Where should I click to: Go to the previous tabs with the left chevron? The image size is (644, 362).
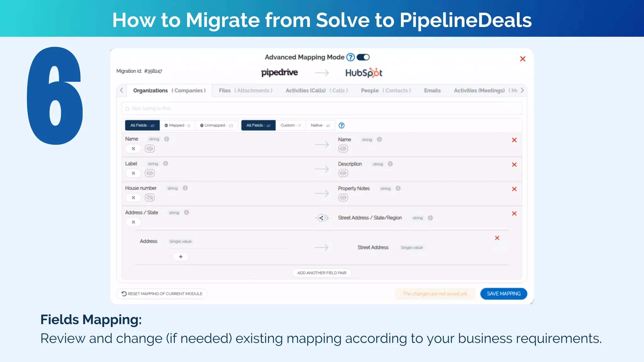(x=122, y=90)
